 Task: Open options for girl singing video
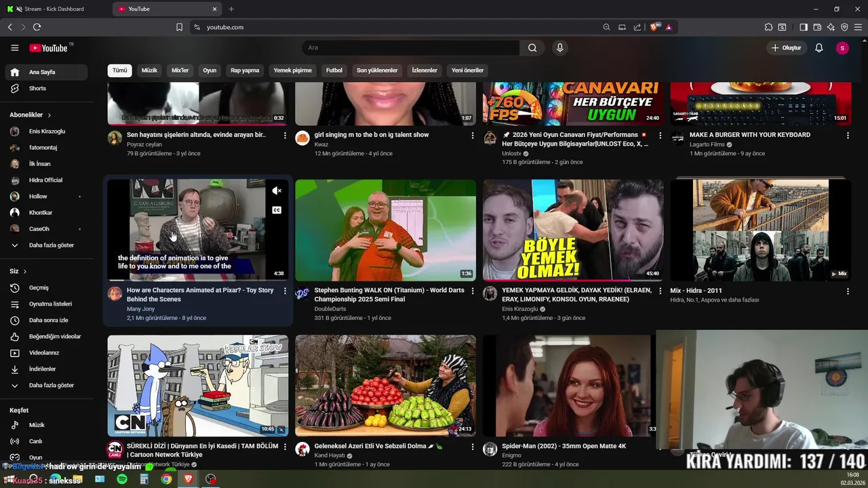(x=473, y=136)
